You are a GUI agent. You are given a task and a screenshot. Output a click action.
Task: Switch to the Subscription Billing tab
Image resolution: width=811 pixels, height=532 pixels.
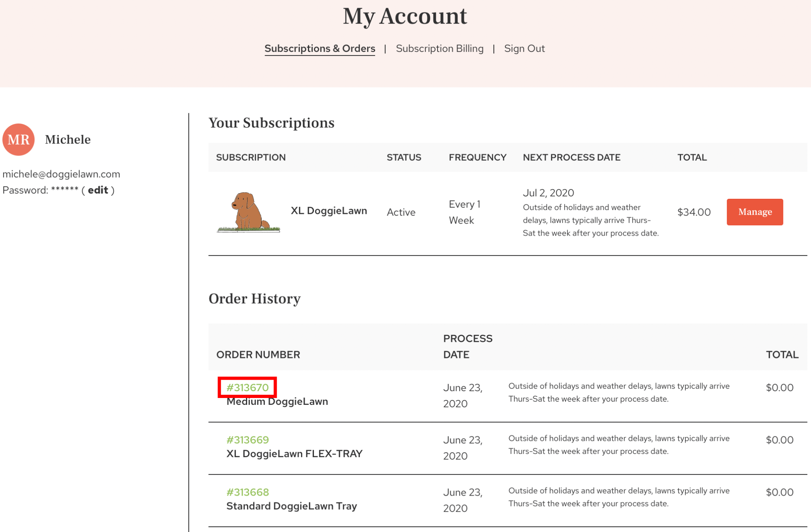(x=440, y=49)
